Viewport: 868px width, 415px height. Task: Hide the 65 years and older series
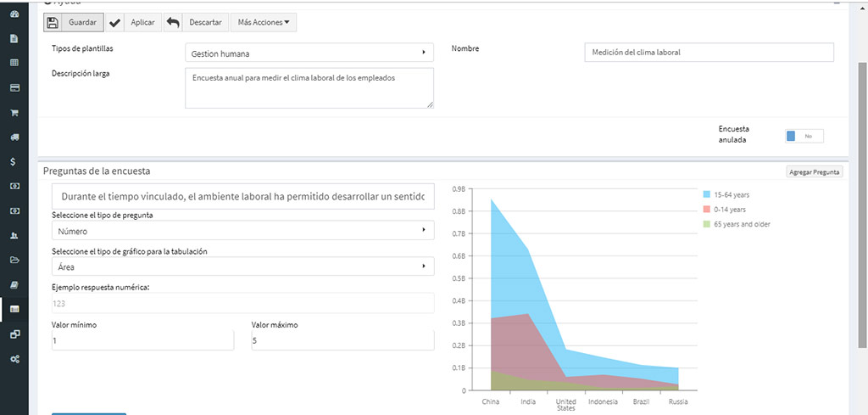pyautogui.click(x=742, y=224)
